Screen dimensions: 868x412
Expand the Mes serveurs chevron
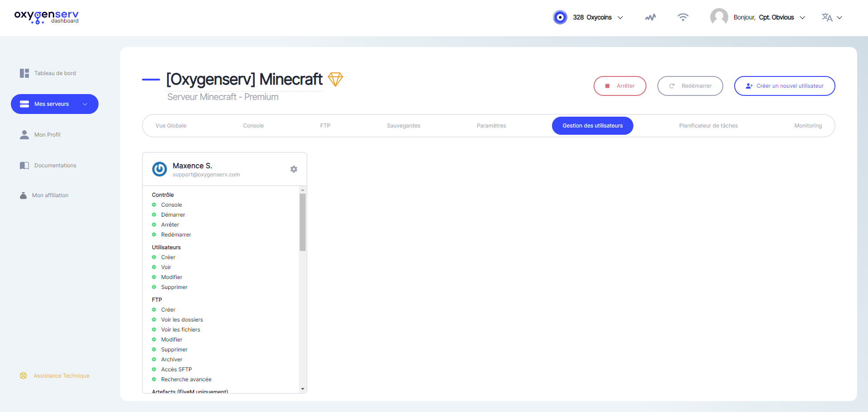pos(85,104)
